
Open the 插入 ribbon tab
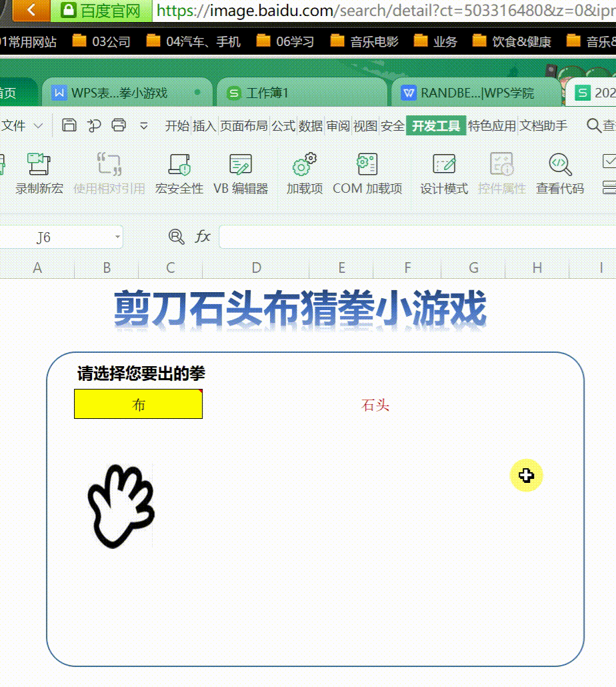click(205, 126)
